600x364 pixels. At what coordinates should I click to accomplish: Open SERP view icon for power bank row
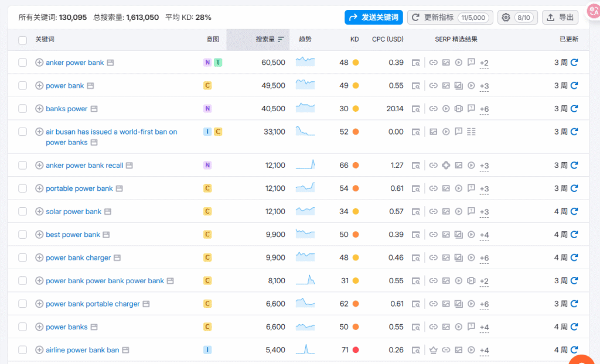point(416,86)
